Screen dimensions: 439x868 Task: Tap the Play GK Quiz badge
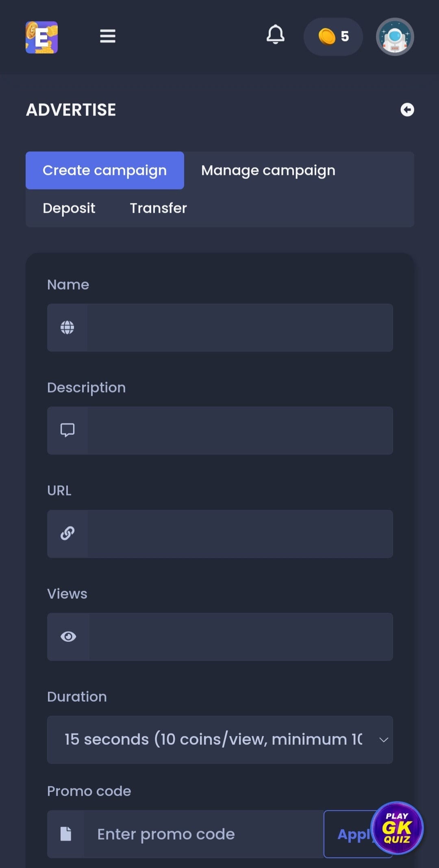397,828
